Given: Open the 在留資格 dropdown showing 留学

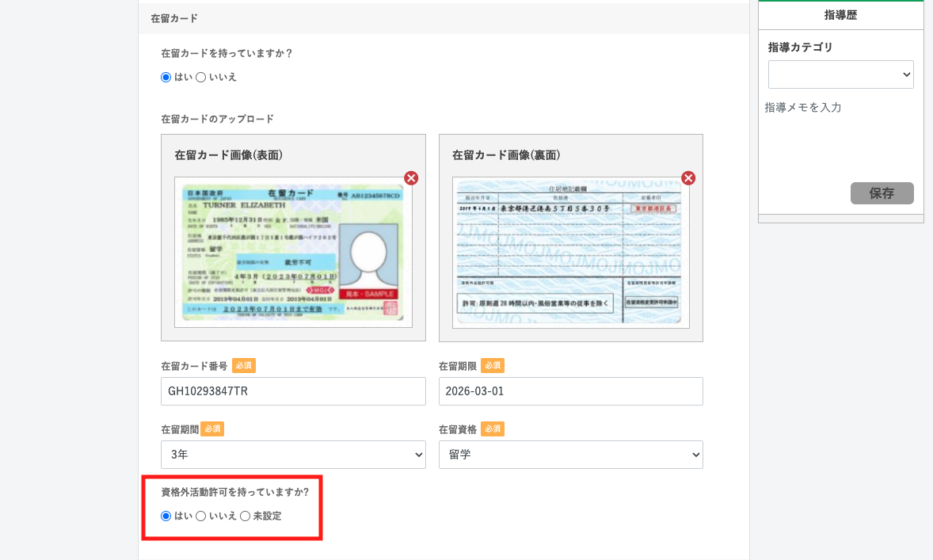Looking at the screenshot, I should 570,455.
